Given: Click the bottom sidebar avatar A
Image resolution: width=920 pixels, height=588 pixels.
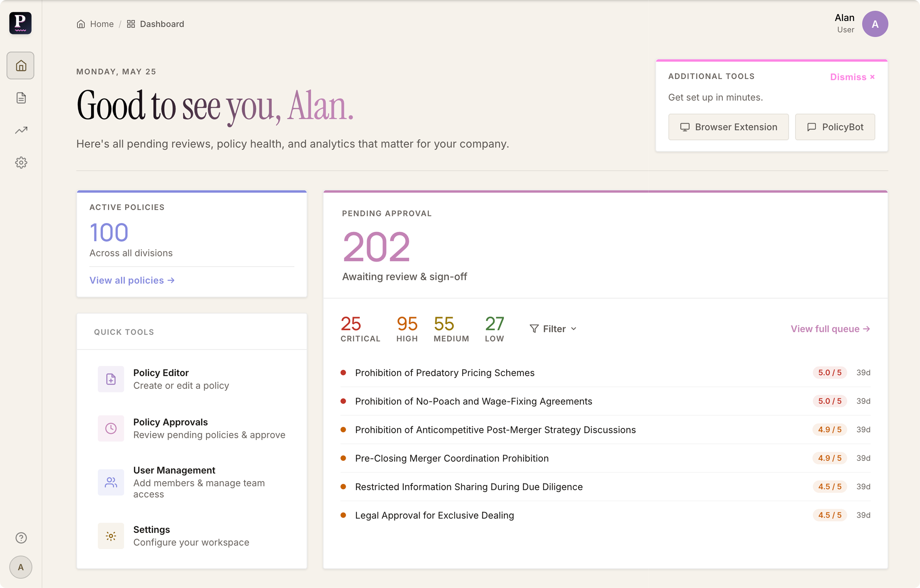Looking at the screenshot, I should tap(21, 567).
